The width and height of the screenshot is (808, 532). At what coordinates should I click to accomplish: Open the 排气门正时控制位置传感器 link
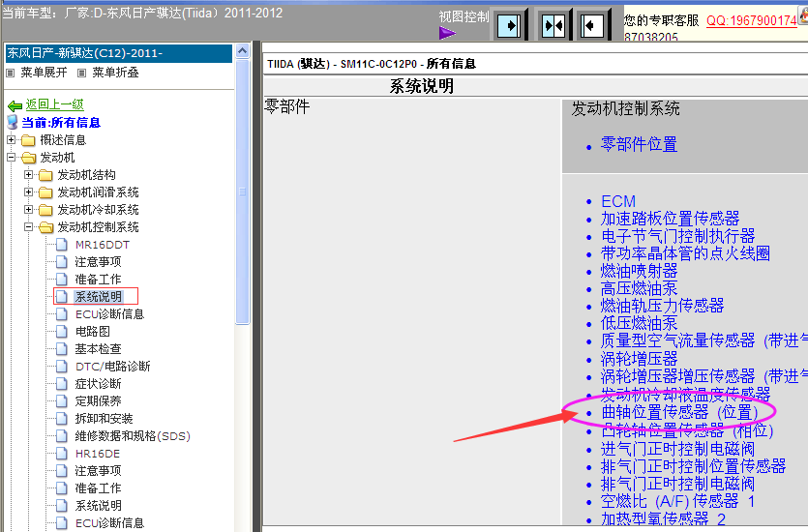point(693,466)
